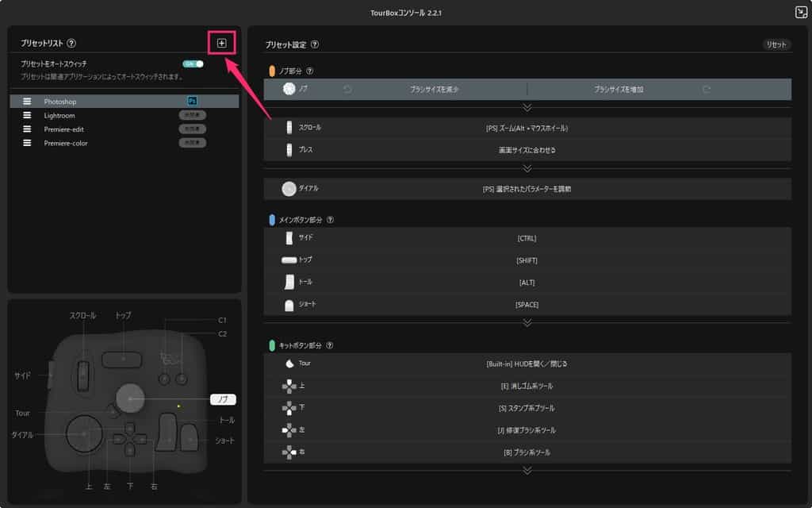Click the window shrink icon at top-right

[800, 12]
